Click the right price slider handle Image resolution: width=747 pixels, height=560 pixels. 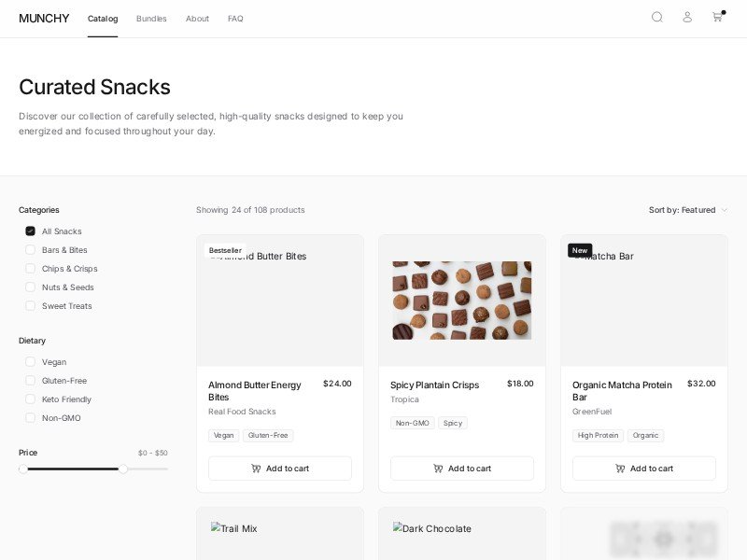click(123, 469)
